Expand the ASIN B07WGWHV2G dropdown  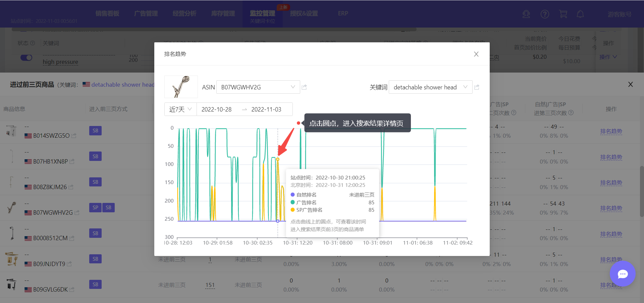pos(258,87)
